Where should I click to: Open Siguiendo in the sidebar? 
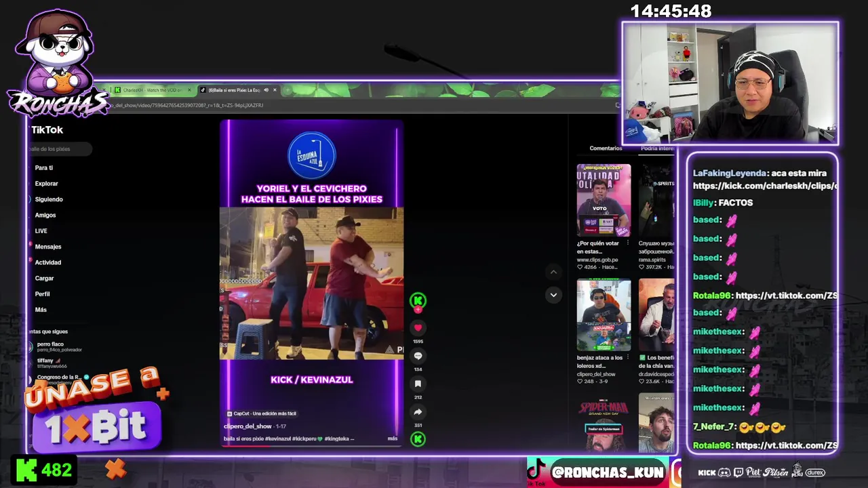click(x=49, y=199)
